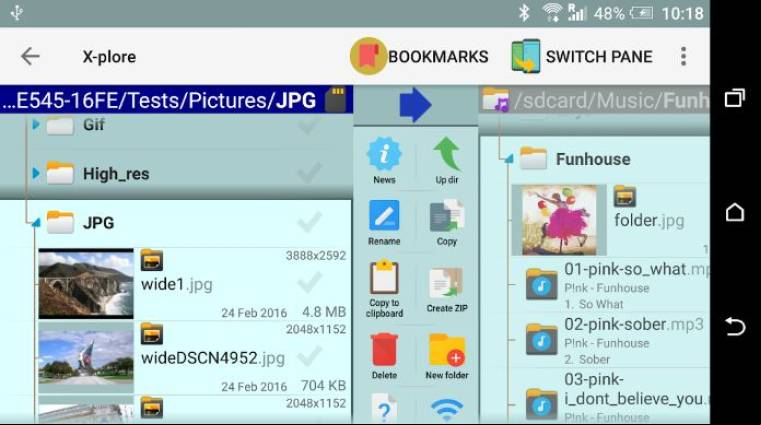Open the WiFi sharing icon
This screenshot has width=761, height=425.
pyautogui.click(x=447, y=410)
